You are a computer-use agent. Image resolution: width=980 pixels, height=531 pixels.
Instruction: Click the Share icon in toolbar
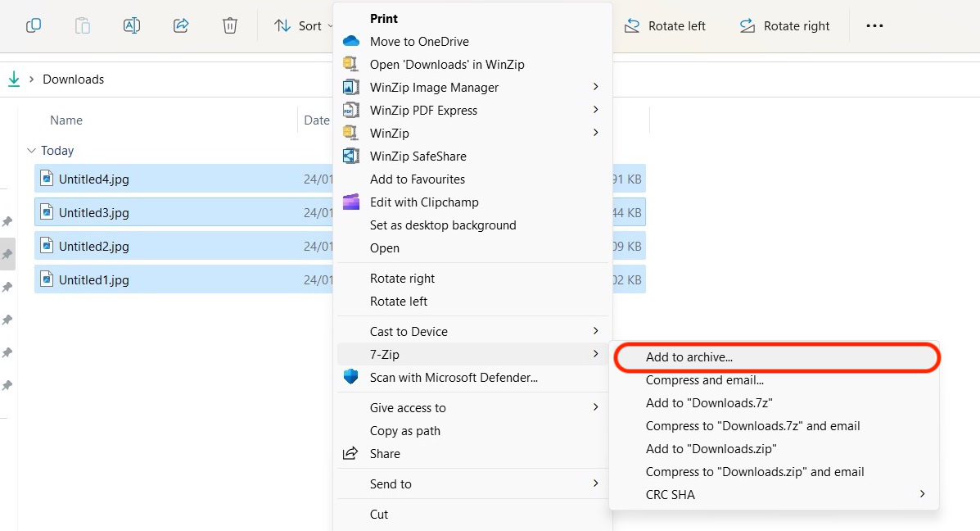pos(181,25)
